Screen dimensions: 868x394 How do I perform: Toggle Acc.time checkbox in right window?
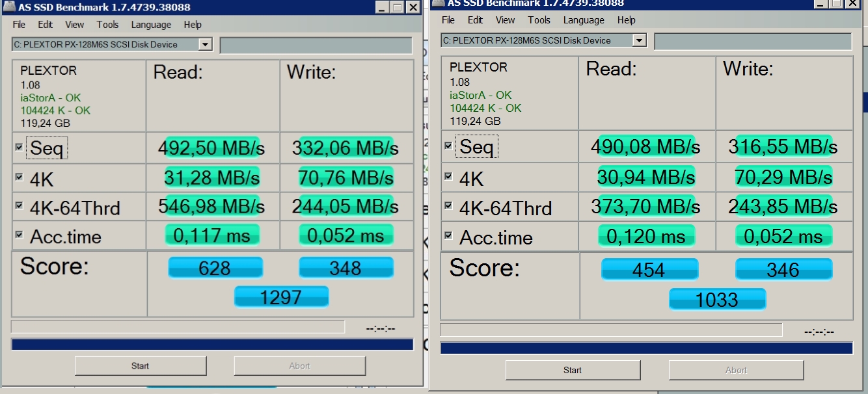pyautogui.click(x=448, y=235)
